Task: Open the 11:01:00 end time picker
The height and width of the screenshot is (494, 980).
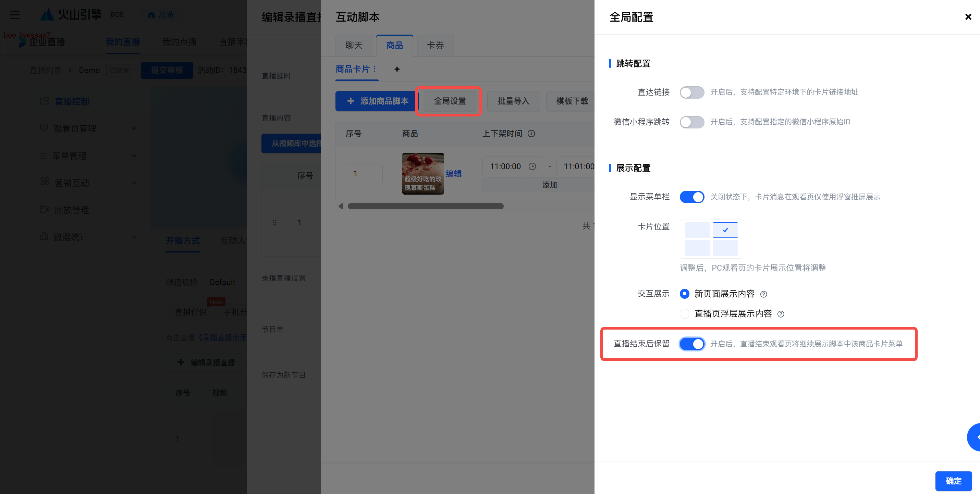Action: click(575, 166)
